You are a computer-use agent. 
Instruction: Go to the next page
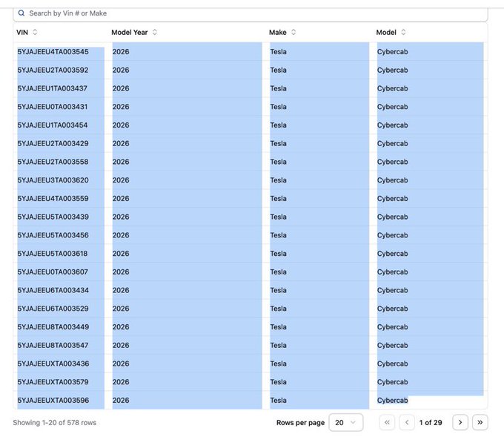coord(460,422)
